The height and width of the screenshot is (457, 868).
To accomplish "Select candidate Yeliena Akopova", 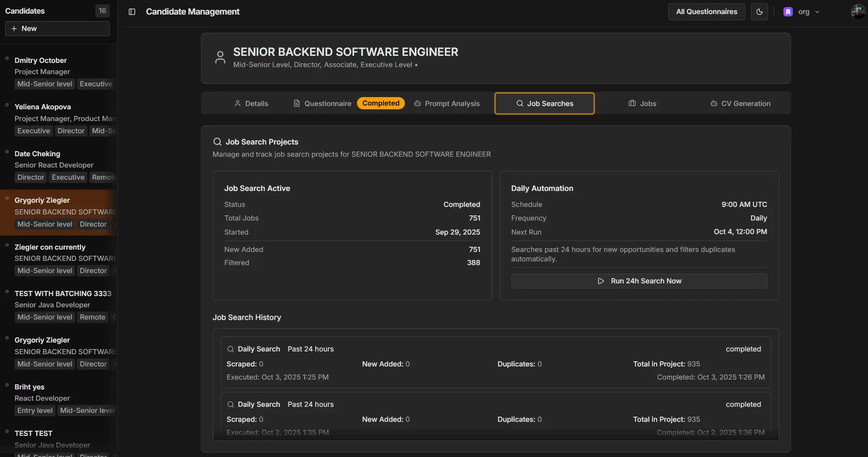I will 43,107.
